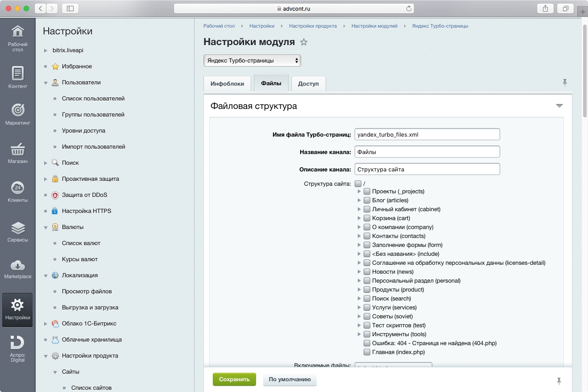The image size is (588, 392).
Task: Go to Настройки продукта breadcrumb link
Action: pos(313,26)
